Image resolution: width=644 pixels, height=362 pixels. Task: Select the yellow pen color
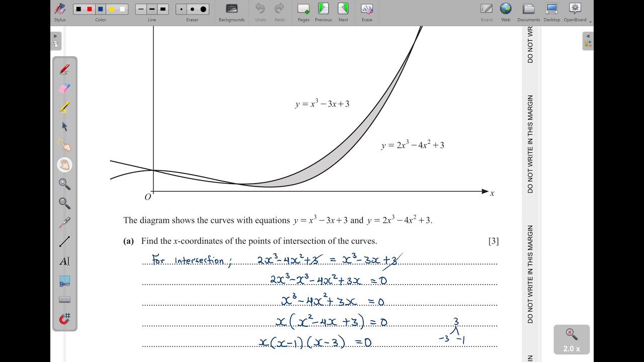click(x=112, y=9)
